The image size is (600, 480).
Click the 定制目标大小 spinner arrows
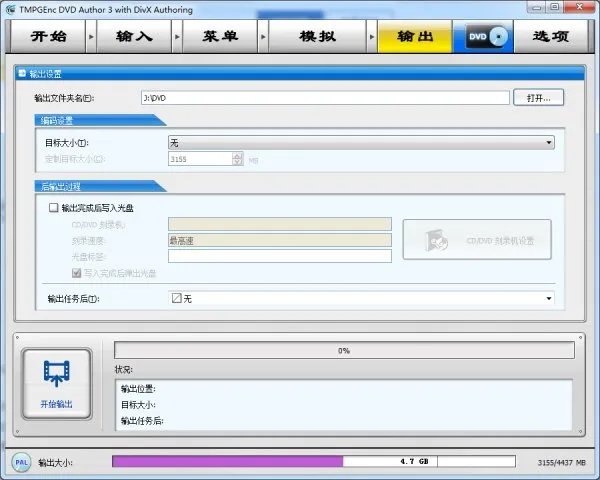click(x=237, y=158)
